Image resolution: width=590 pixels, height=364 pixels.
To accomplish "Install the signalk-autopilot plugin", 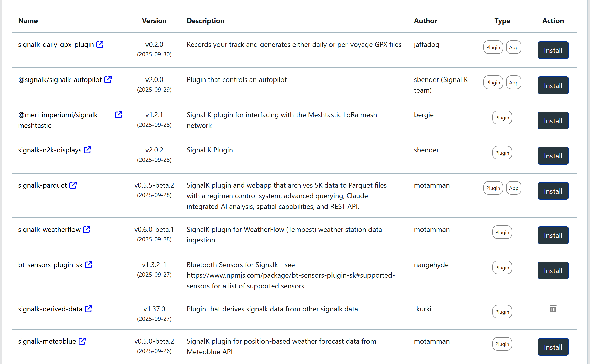I will click(553, 85).
